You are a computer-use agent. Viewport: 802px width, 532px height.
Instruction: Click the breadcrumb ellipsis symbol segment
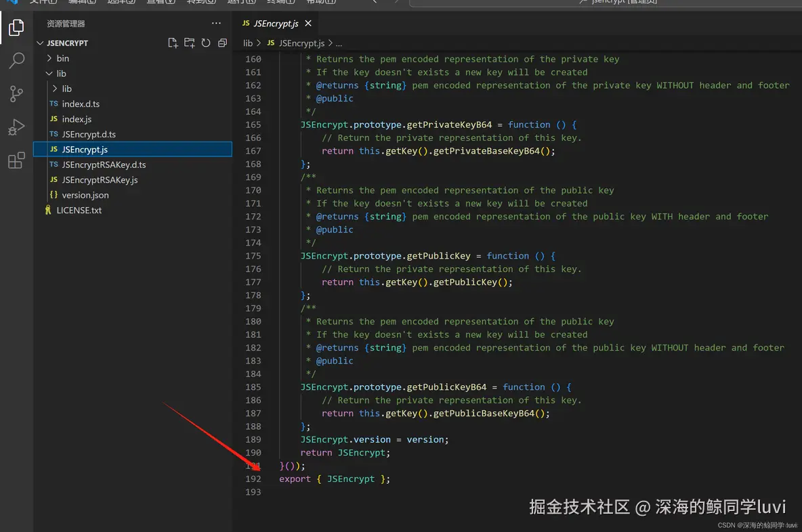click(x=339, y=43)
